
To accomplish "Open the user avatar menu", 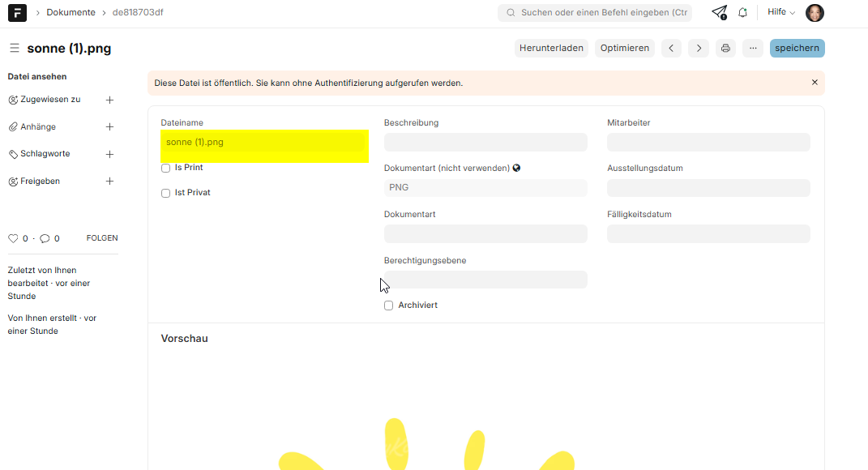I will point(815,13).
